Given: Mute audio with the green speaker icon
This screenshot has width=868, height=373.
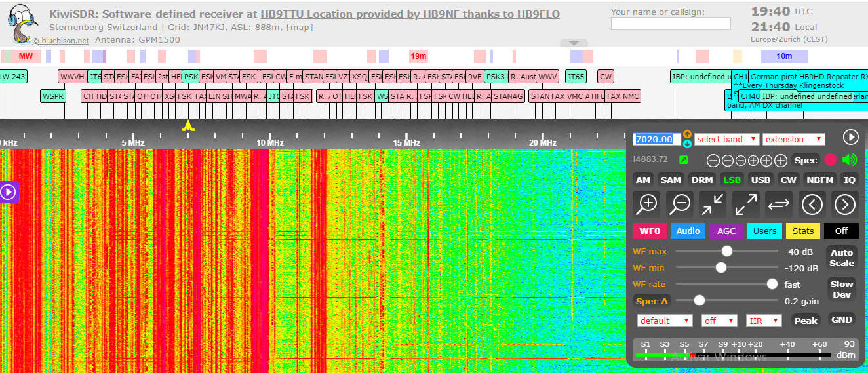Looking at the screenshot, I should [x=850, y=160].
